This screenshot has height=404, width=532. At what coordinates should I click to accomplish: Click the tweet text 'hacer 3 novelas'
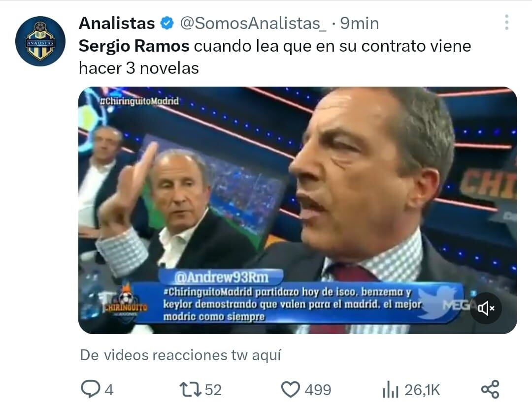tap(139, 68)
